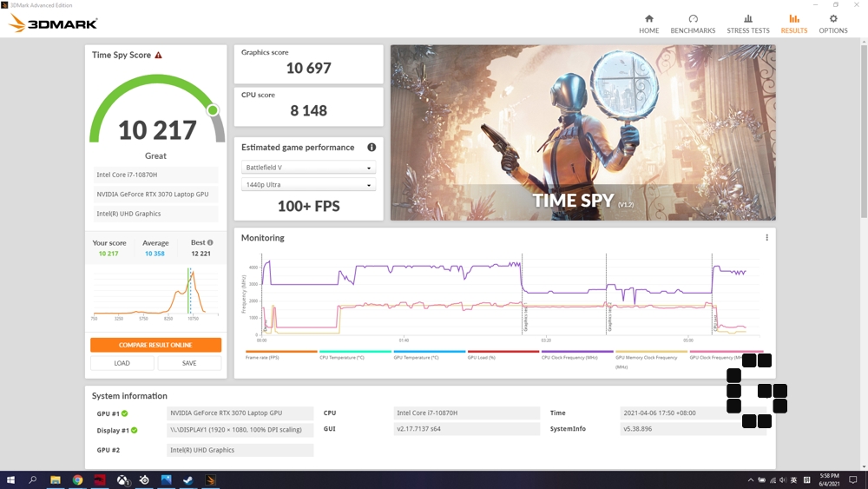The width and height of the screenshot is (868, 489).
Task: Open the Options tab
Action: click(x=833, y=24)
